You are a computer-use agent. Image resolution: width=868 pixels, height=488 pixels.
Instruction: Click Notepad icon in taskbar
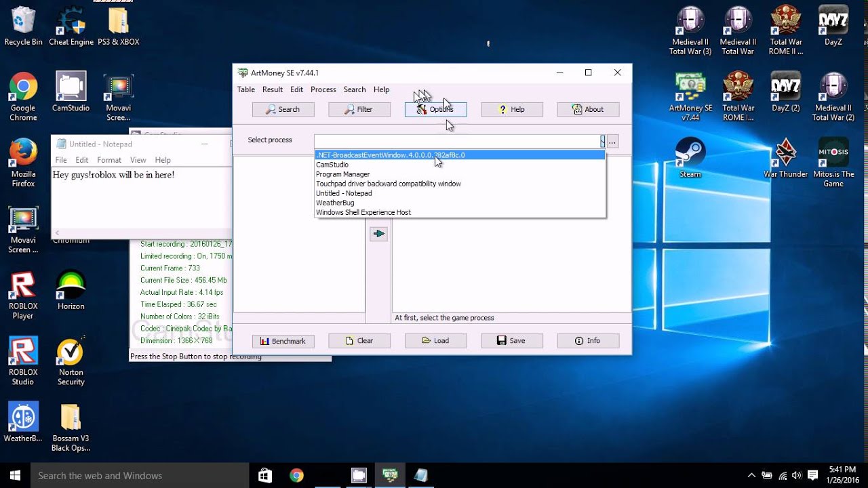click(421, 475)
